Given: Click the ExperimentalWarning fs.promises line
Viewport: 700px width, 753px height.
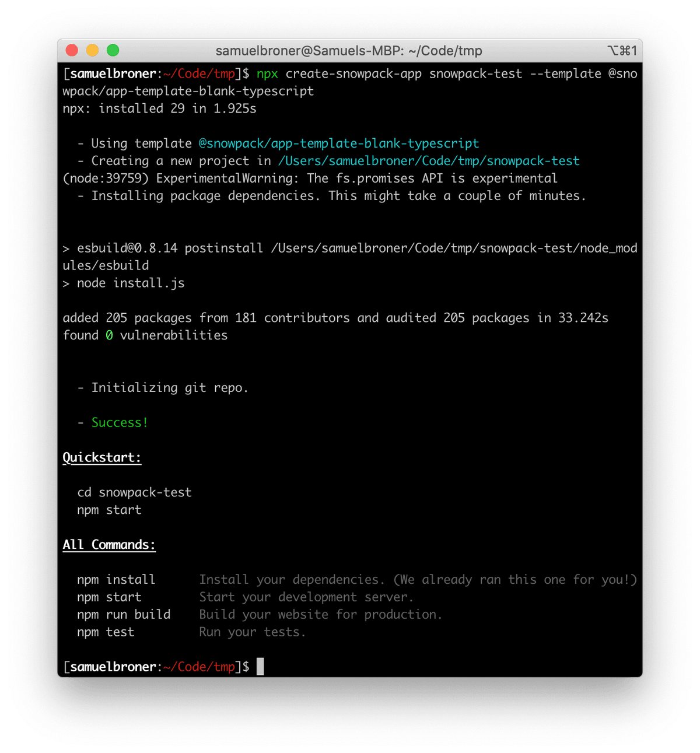Looking at the screenshot, I should coord(310,178).
